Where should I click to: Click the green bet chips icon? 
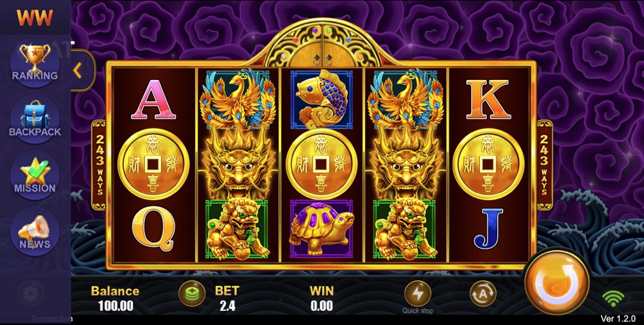pyautogui.click(x=192, y=293)
